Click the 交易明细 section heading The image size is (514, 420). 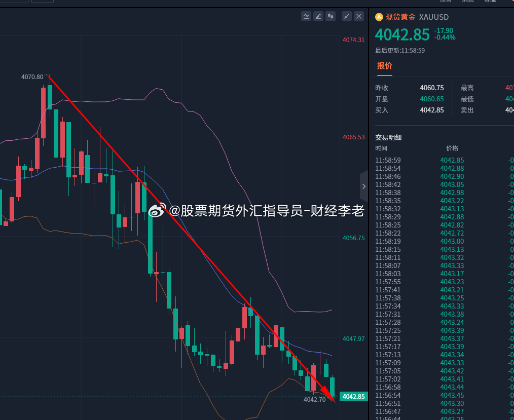click(388, 138)
